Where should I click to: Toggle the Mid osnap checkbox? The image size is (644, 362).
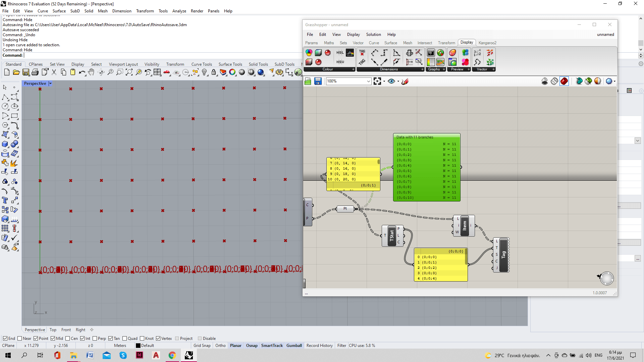pos(53,338)
